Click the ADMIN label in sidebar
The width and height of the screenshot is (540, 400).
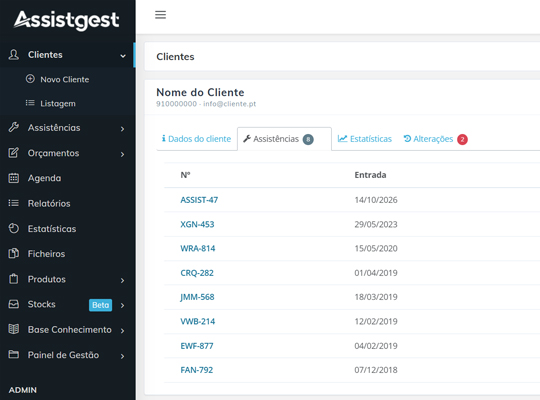(x=22, y=390)
